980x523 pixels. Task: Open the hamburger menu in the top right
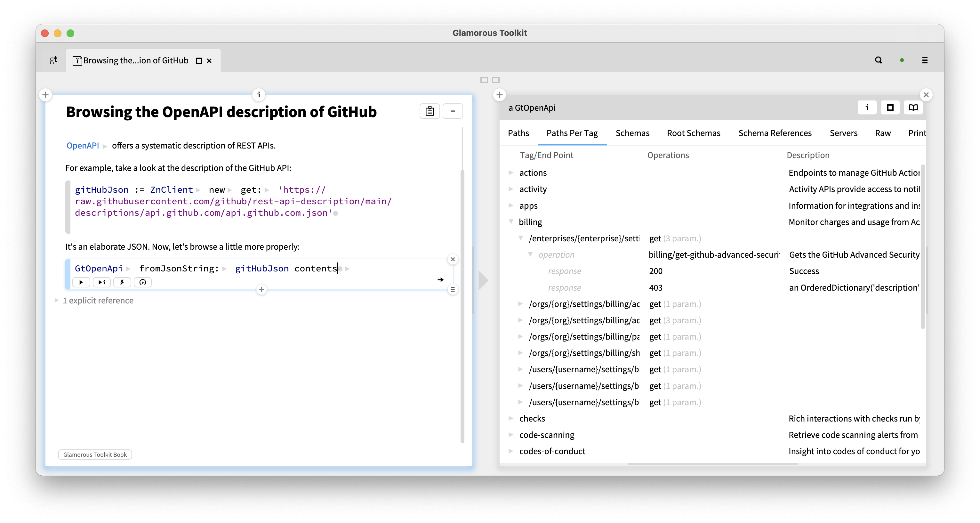(x=925, y=60)
